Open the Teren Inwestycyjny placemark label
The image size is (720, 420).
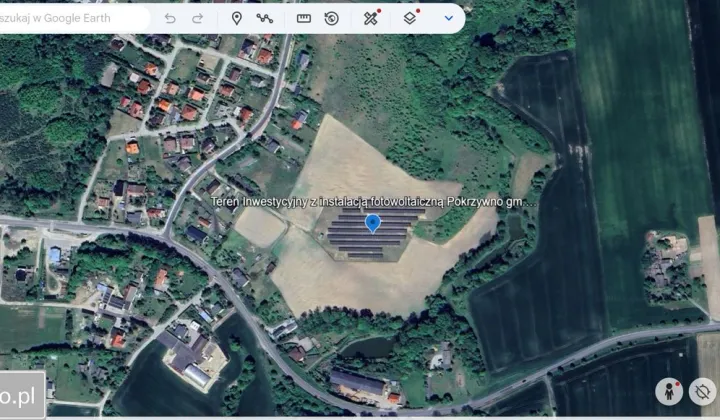coord(373,202)
